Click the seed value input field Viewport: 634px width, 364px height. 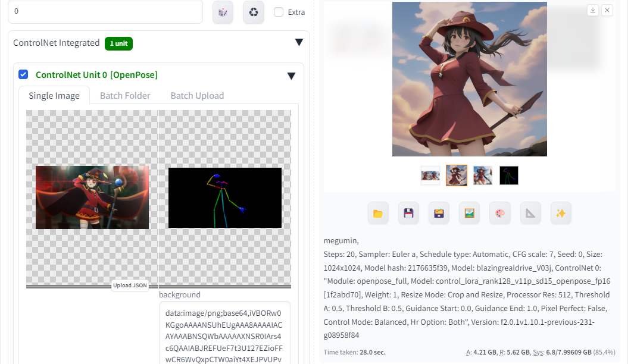coord(105,11)
